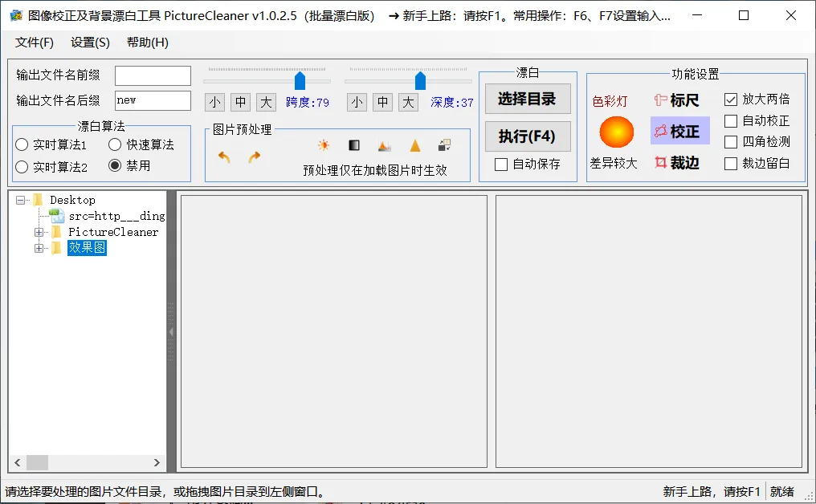816x504 pixels.
Task: Uncheck the 放大两倍 checkbox
Action: pos(731,100)
